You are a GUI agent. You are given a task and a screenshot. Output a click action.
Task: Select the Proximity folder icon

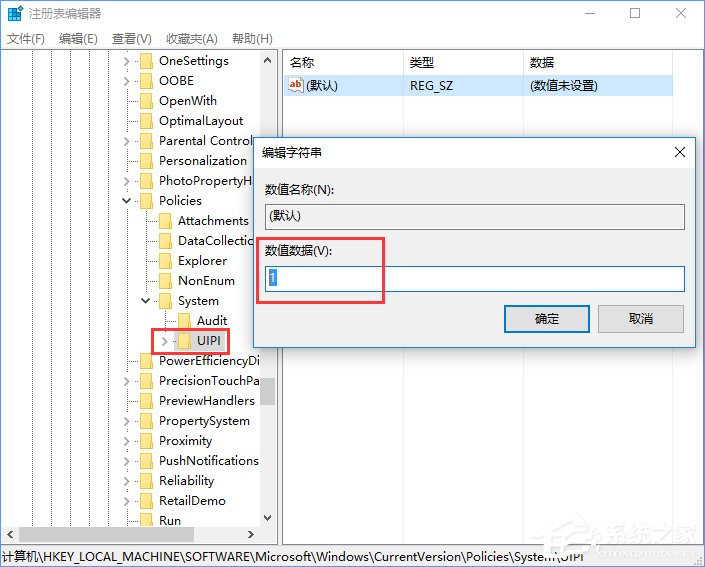(146, 441)
